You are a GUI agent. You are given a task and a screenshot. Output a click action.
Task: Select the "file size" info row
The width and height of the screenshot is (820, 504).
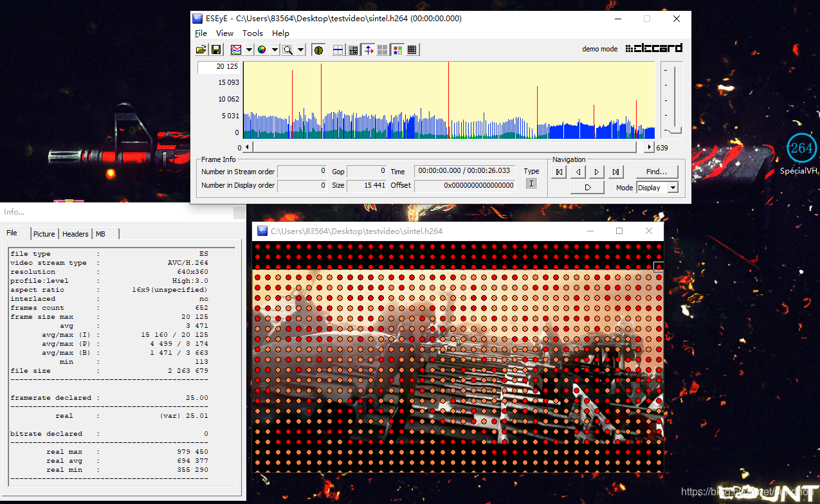pyautogui.click(x=109, y=371)
